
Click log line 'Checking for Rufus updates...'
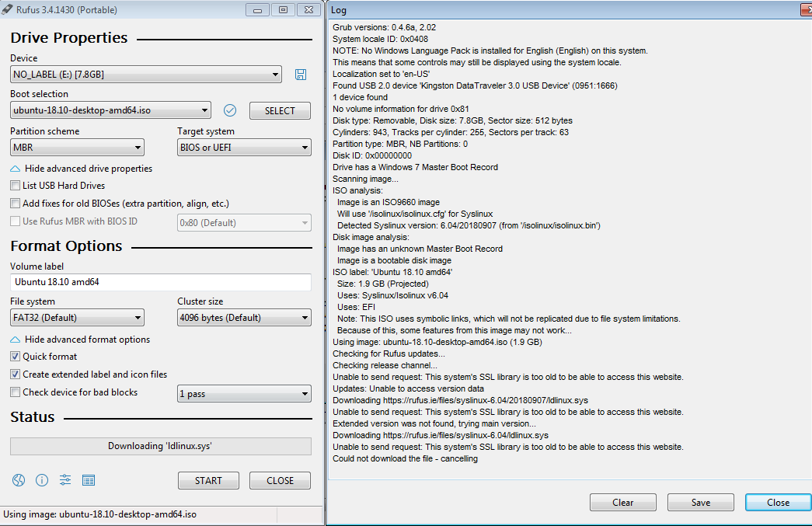point(389,354)
